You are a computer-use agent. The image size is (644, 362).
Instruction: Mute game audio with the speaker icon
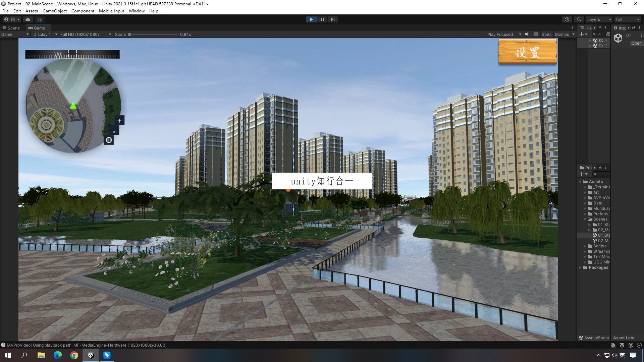point(527,34)
